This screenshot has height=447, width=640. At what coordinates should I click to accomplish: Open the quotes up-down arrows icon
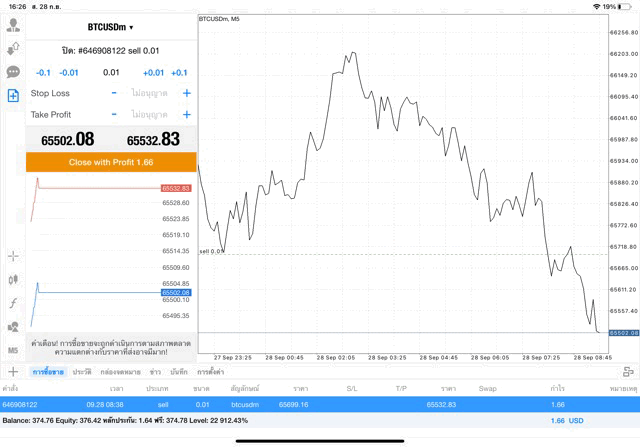point(13,48)
